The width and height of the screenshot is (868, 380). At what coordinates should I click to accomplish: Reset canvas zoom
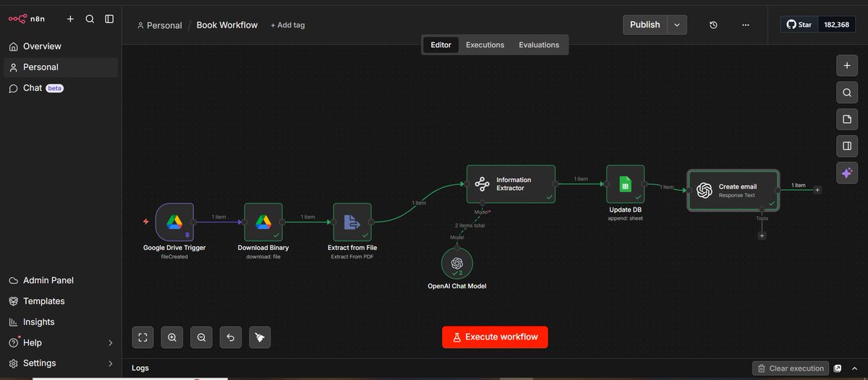coord(231,337)
